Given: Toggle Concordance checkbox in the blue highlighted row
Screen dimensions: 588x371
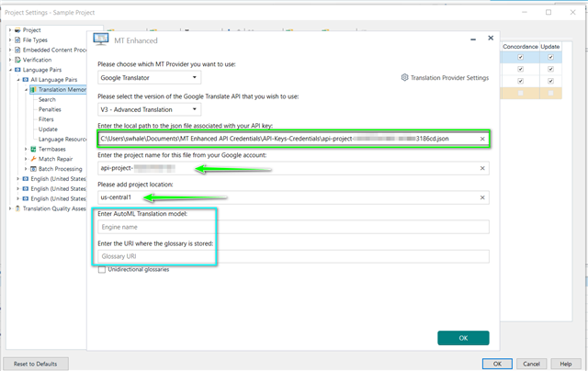Looking at the screenshot, I should [x=520, y=57].
